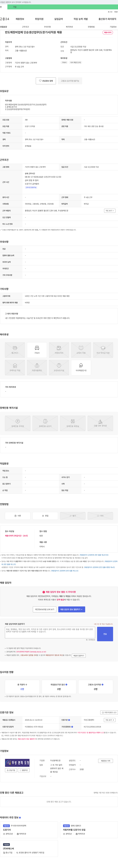Click the 필기 screening method box
Screen dimensions: 118x868
point(73,516)
